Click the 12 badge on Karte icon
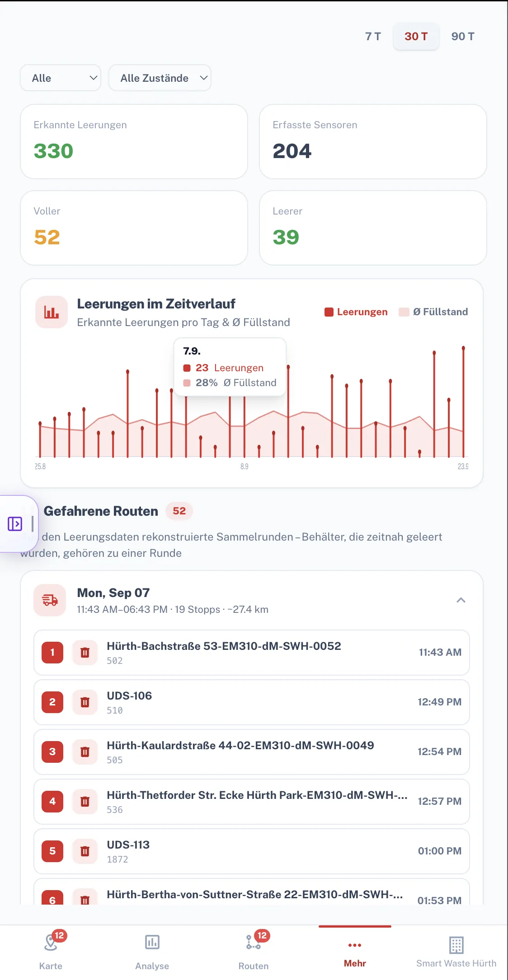This screenshot has width=508, height=980. pos(59,935)
